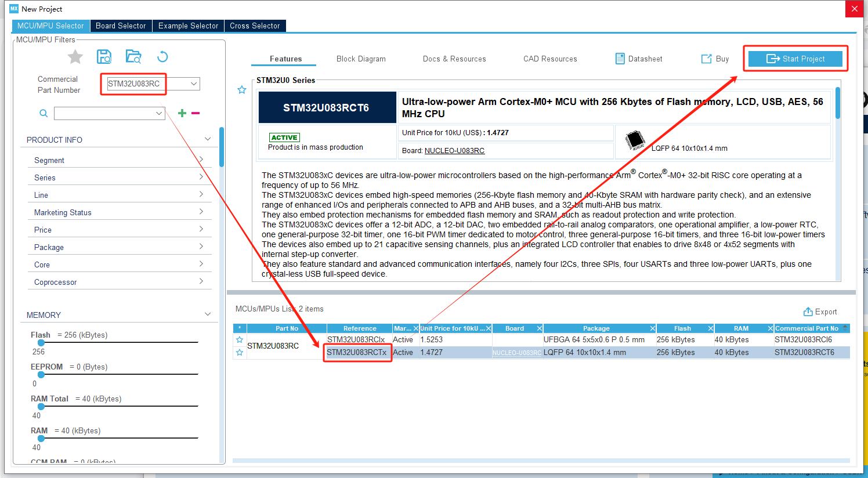This screenshot has width=868, height=478.
Task: Click the magnifier search icon in filters
Action: 44,113
